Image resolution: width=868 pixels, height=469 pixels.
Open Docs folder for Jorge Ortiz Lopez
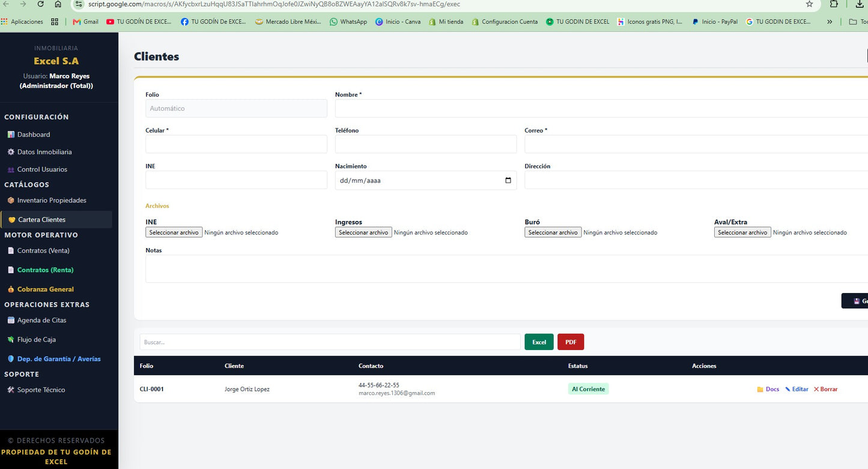768,389
